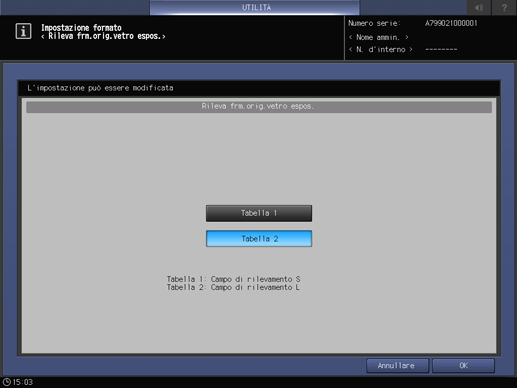
Task: Click the 'Rileva frm.orig.vetro espos.' gray header bar
Action: [x=259, y=107]
